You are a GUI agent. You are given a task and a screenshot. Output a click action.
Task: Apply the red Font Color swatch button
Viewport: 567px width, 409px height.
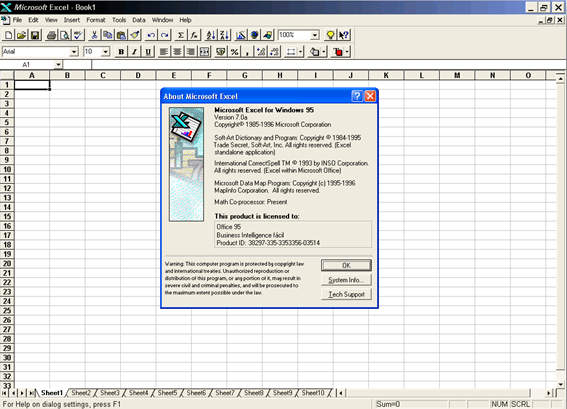coord(338,52)
